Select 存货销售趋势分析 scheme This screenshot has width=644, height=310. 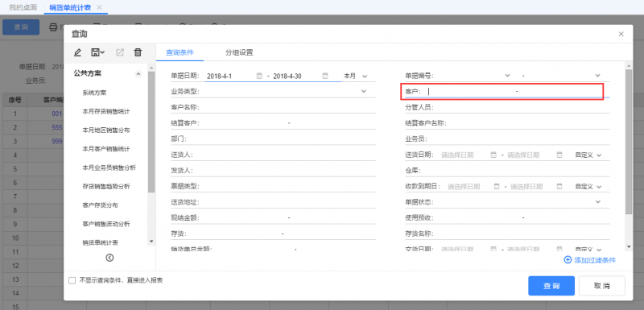106,187
